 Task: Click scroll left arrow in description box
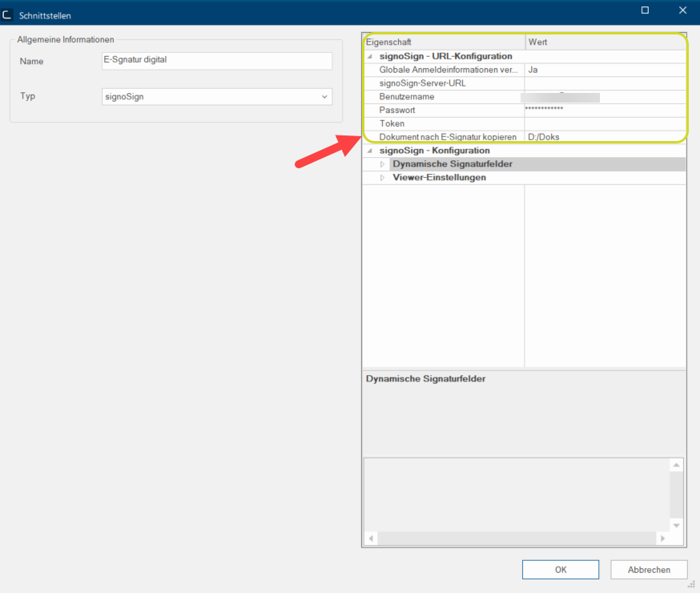point(370,538)
